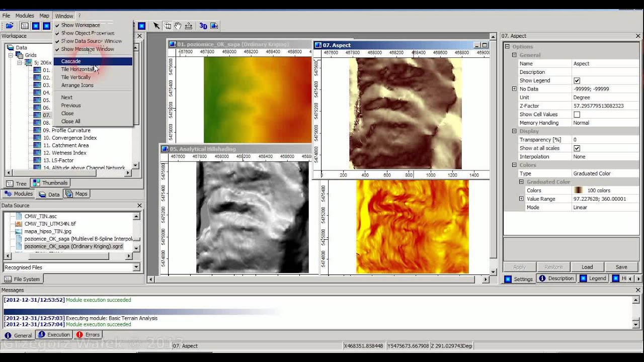Viewport: 644px width, 362px height.
Task: Click the Save button in properties
Action: pyautogui.click(x=621, y=267)
